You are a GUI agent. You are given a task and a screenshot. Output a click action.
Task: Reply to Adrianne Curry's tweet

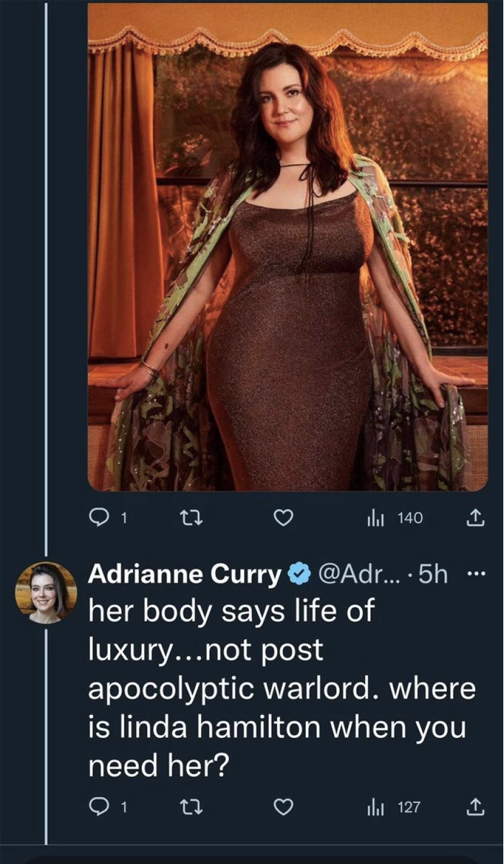pyautogui.click(x=97, y=808)
